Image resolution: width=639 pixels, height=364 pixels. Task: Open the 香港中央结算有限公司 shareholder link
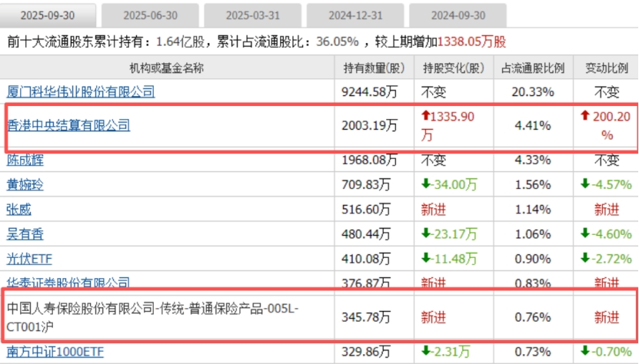(68, 125)
